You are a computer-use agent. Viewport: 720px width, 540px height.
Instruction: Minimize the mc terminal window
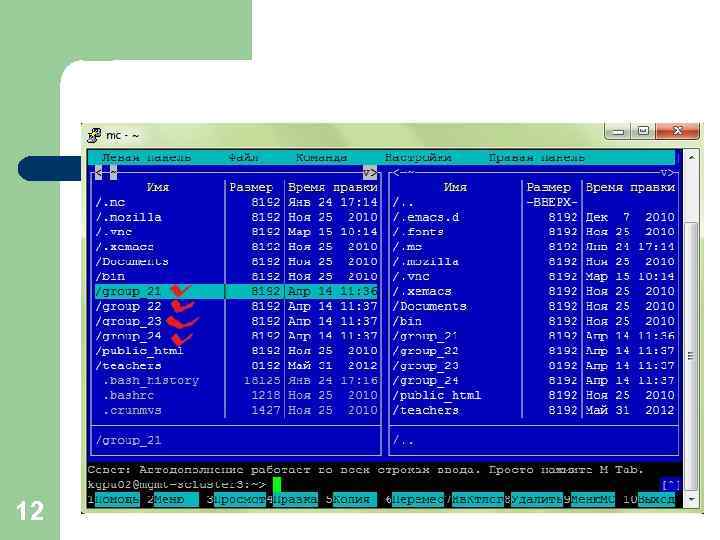coord(619,131)
